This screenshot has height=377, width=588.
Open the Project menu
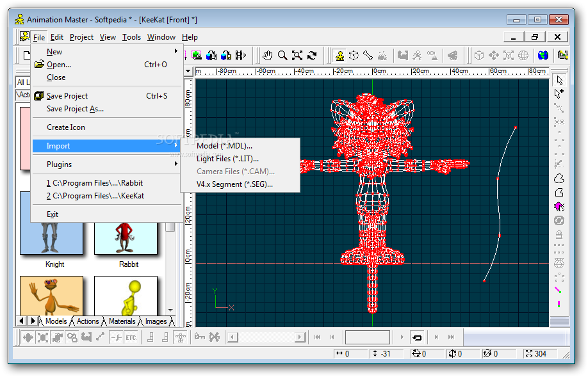click(81, 37)
